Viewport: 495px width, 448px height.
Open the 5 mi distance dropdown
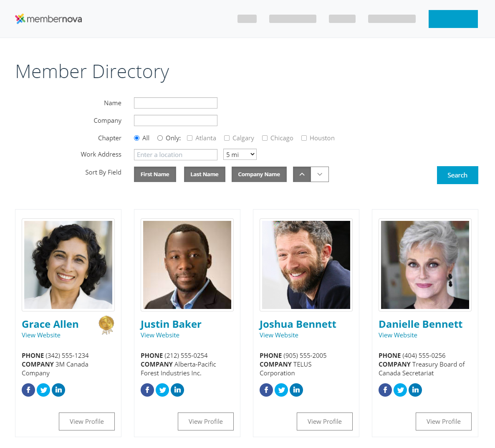coord(240,154)
